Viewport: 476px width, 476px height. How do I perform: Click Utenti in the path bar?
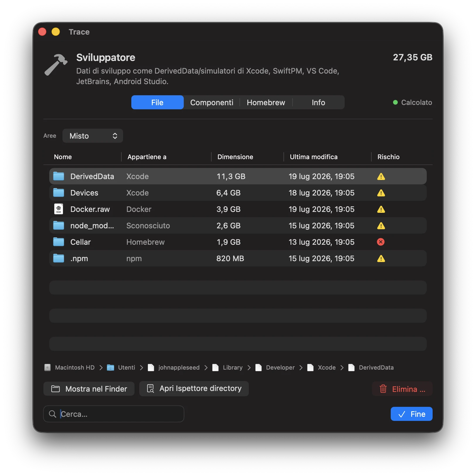click(127, 368)
